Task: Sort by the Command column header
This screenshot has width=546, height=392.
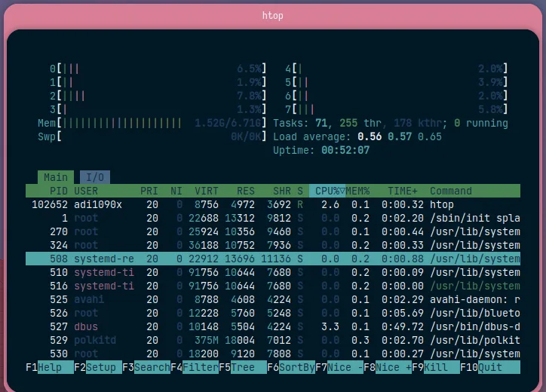Action: click(x=451, y=191)
